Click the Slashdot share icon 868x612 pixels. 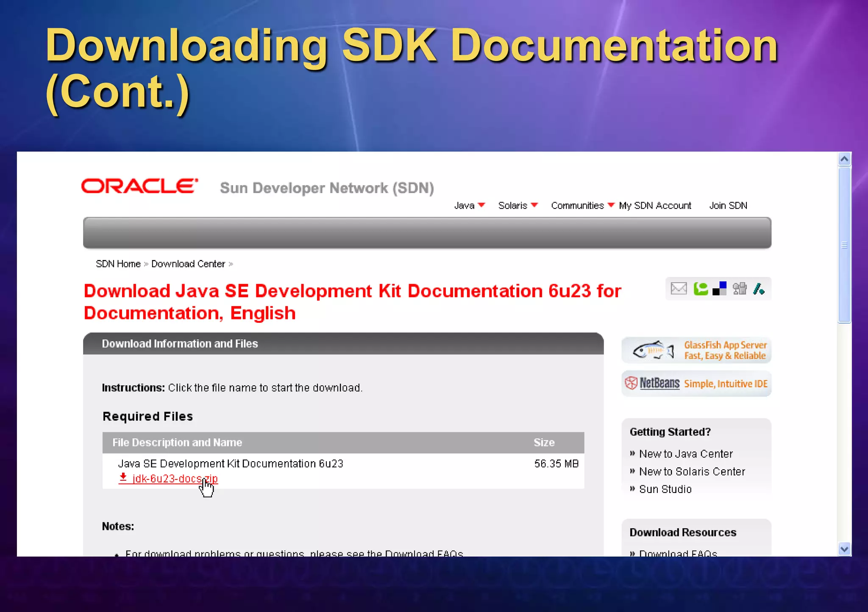pyautogui.click(x=759, y=289)
